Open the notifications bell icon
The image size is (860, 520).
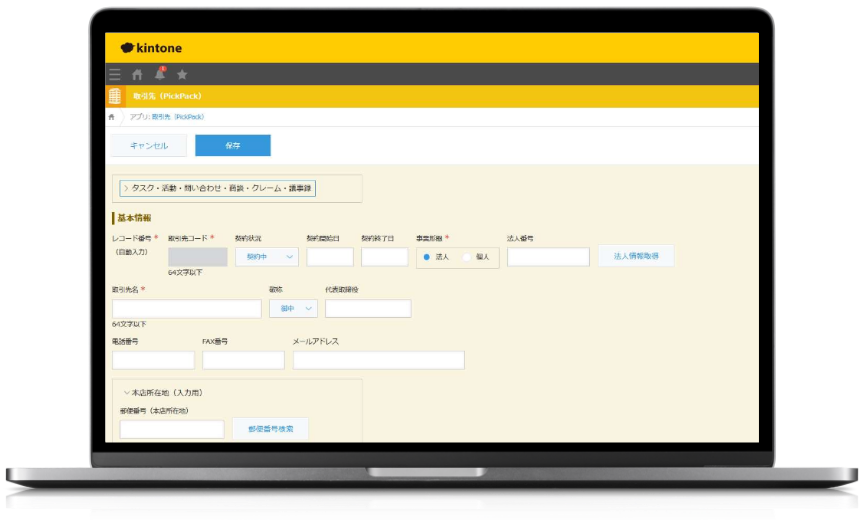(x=160, y=74)
